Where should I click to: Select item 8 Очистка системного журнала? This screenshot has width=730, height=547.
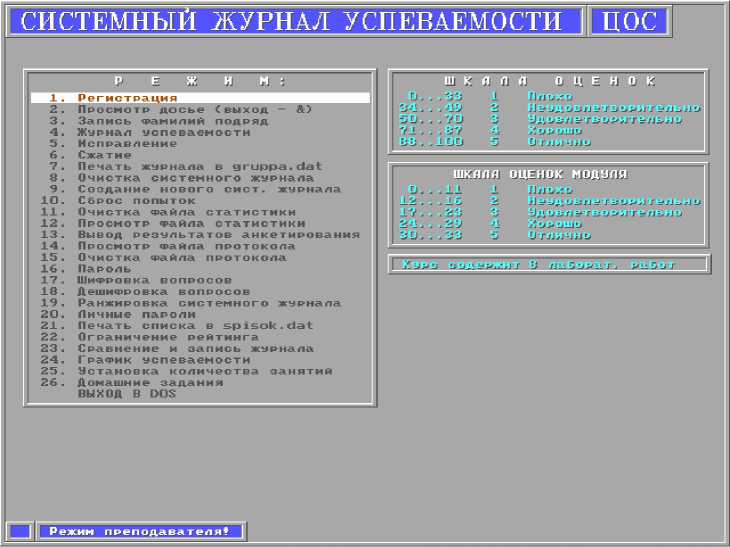click(182, 178)
